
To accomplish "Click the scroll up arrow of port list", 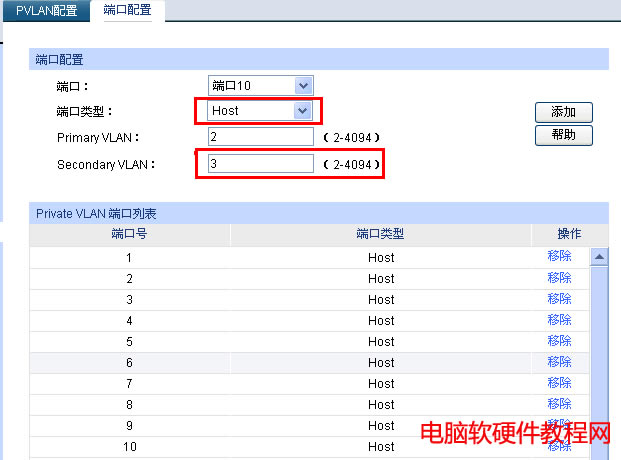I will coord(599,257).
